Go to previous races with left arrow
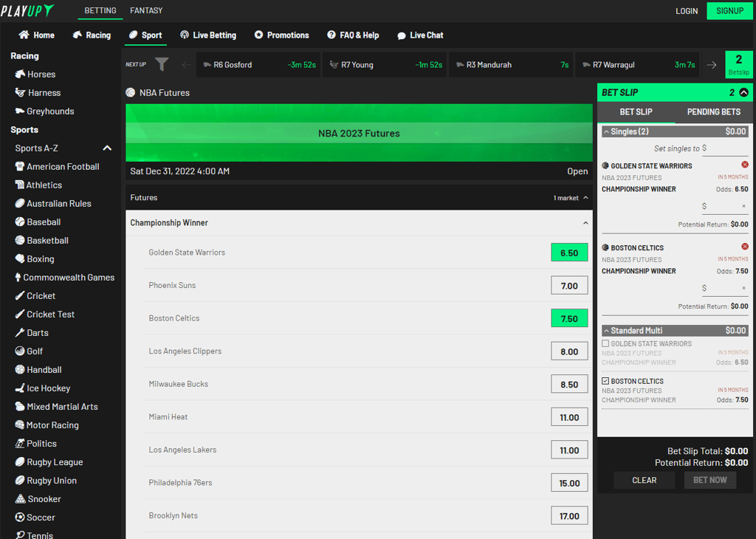The height and width of the screenshot is (539, 756). point(186,64)
